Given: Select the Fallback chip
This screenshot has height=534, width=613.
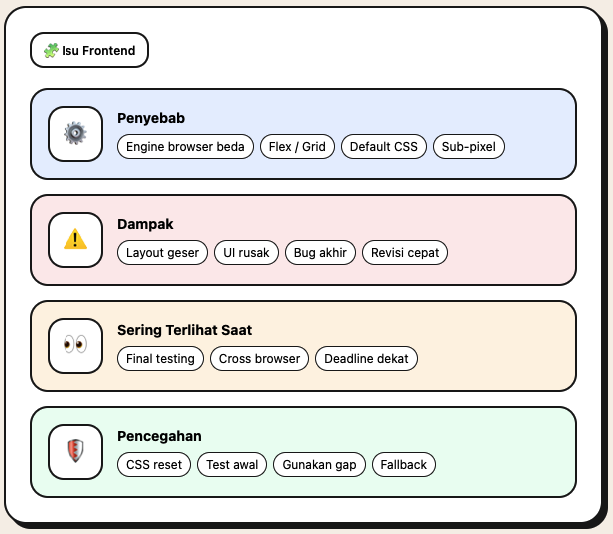Looking at the screenshot, I should click(404, 465).
